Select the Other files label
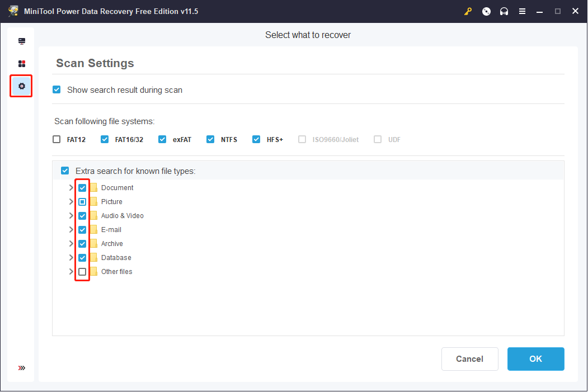The image size is (588, 392). point(116,272)
